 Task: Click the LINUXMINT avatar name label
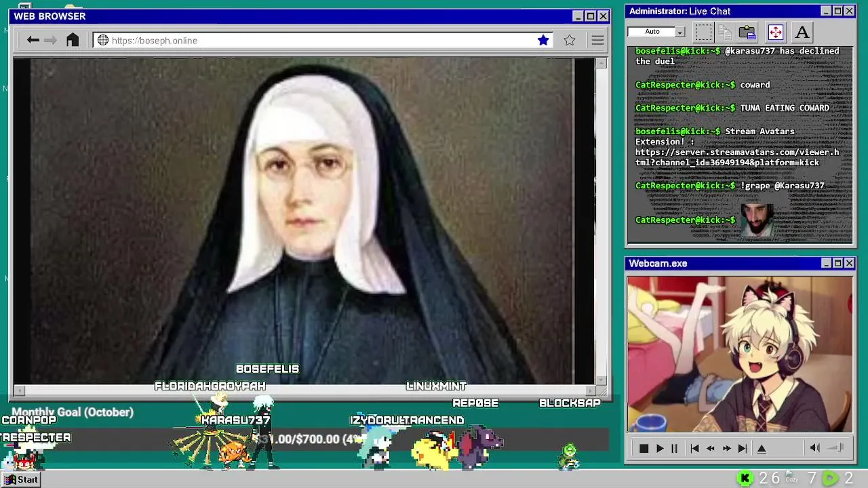tap(436, 386)
